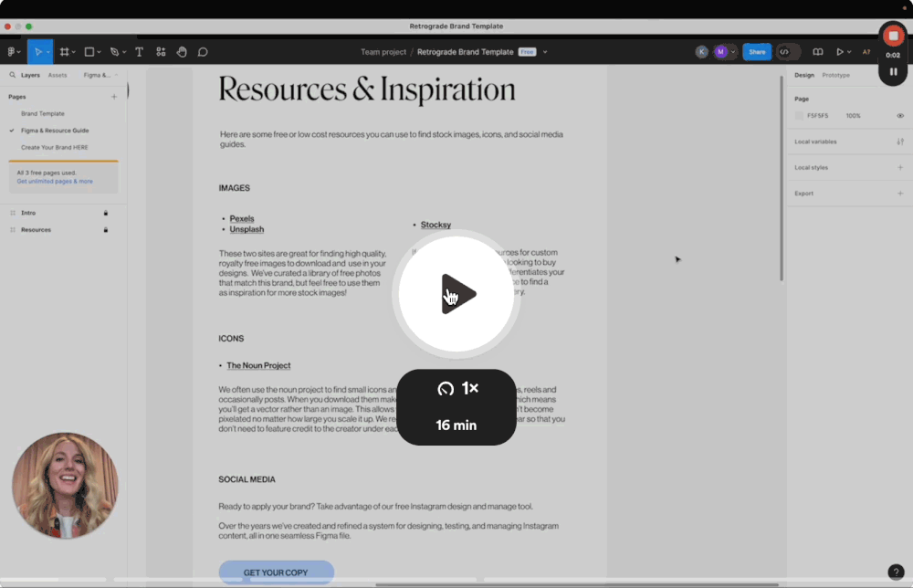Click the purple M user avatar
Image resolution: width=913 pixels, height=588 pixels.
[x=721, y=52]
